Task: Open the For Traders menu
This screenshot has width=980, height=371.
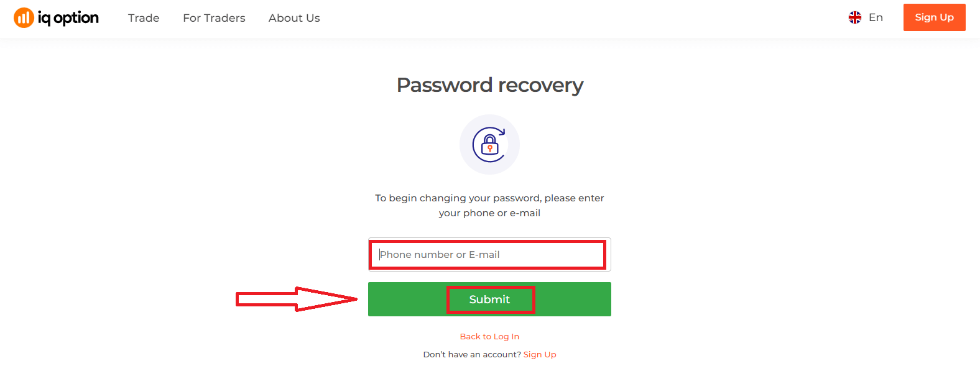Action: [214, 18]
